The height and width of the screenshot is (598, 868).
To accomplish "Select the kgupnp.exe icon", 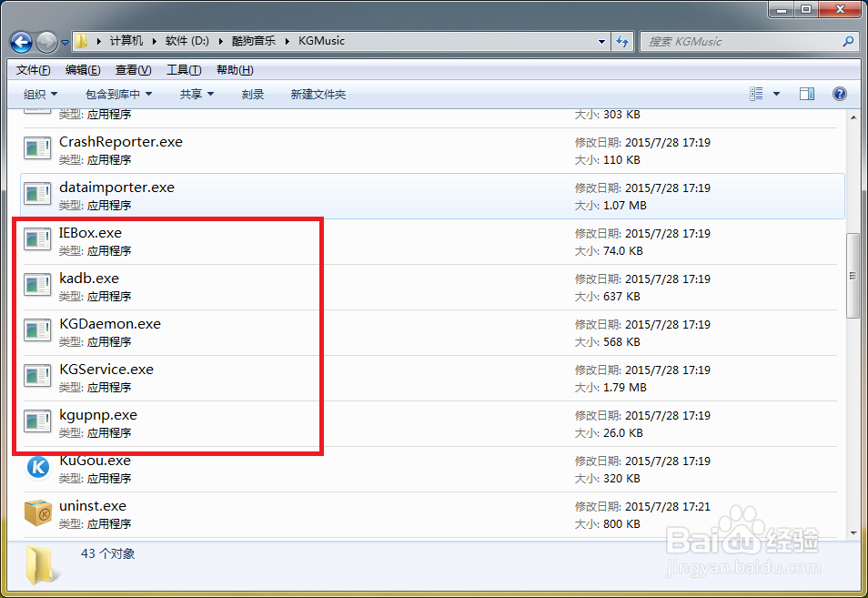I will 37,421.
